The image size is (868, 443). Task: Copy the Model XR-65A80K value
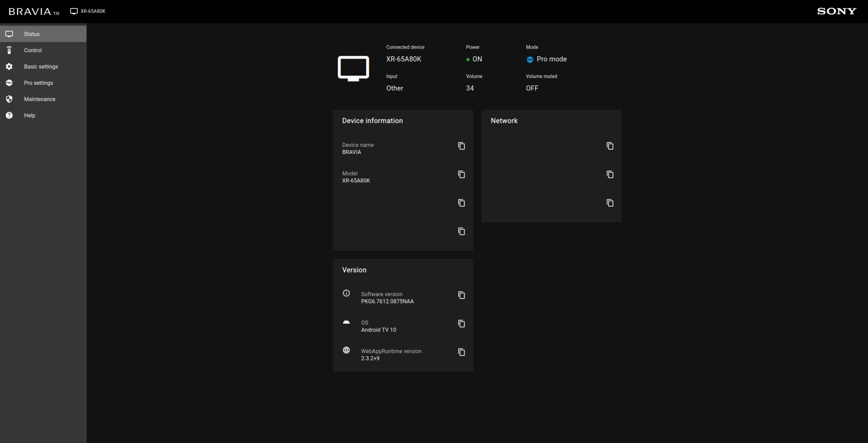coord(461,174)
